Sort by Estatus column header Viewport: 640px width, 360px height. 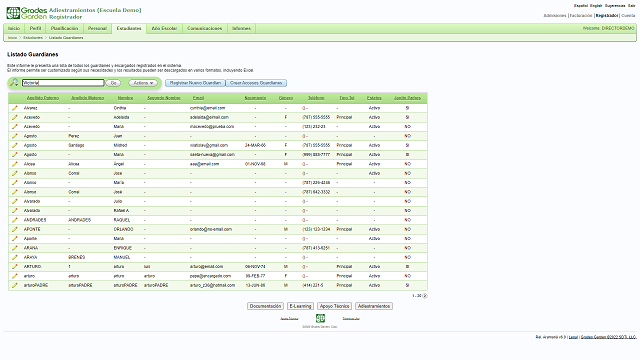click(374, 98)
